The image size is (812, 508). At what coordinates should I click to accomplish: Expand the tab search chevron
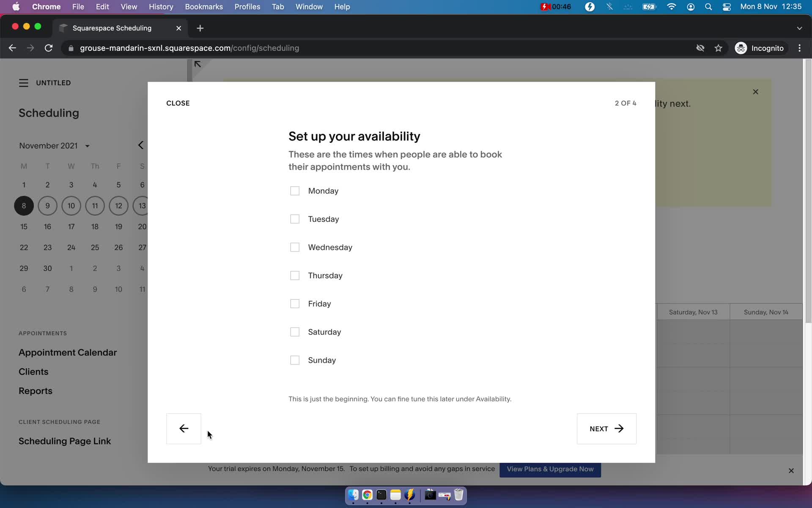799,28
